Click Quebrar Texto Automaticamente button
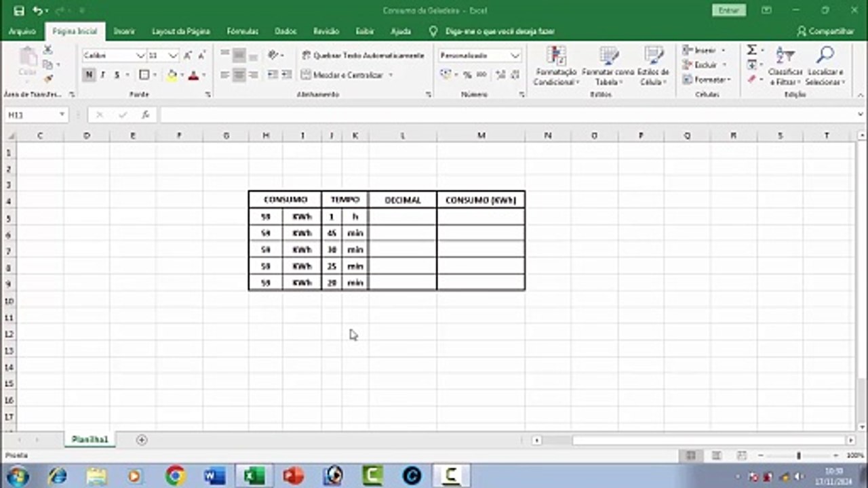Screen dimensions: 868x488 pos(363,55)
